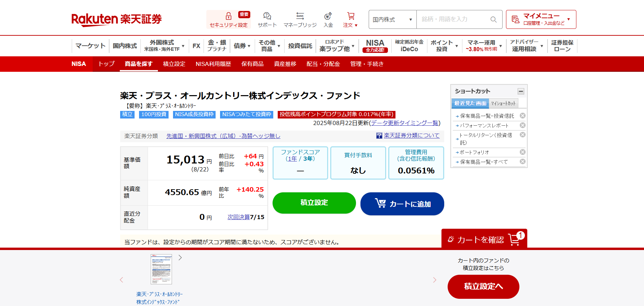Remove ポートフォリオ shortcut
The image size is (644, 306).
tap(522, 152)
